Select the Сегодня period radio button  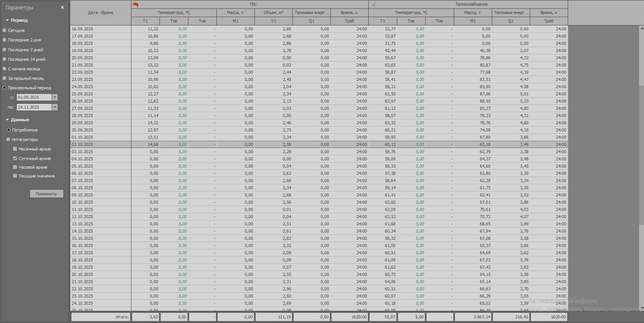click(x=5, y=30)
